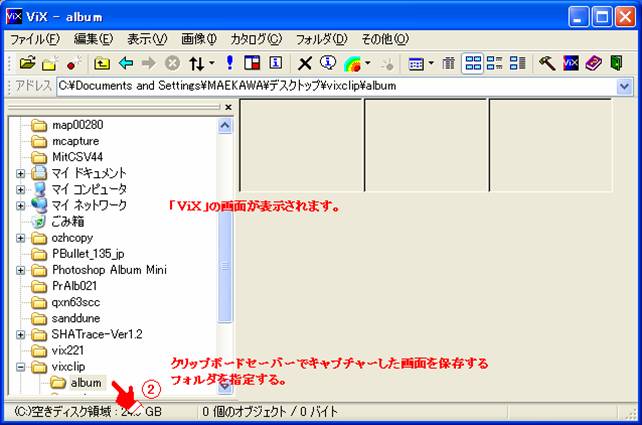Open the カタログ(C) menu

click(x=256, y=39)
